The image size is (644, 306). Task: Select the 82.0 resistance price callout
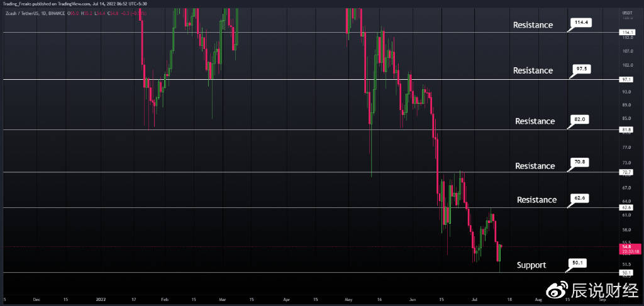[580, 119]
